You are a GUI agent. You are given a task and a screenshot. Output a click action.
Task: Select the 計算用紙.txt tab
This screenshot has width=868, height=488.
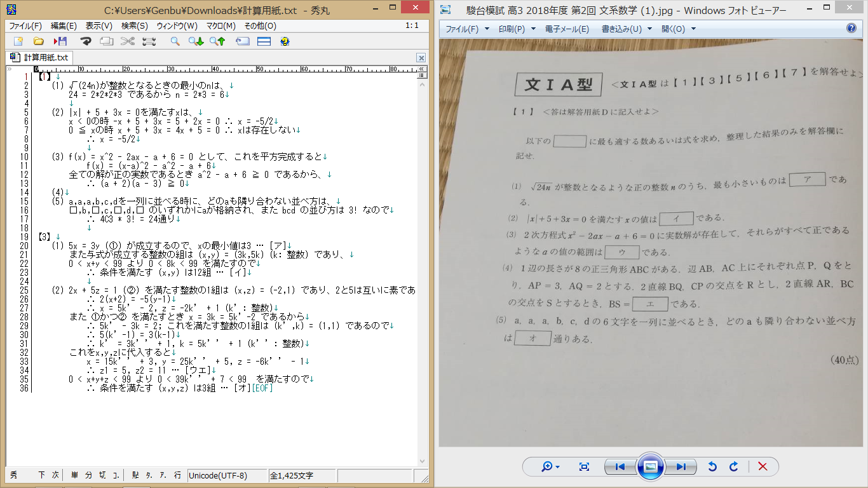pyautogui.click(x=39, y=57)
